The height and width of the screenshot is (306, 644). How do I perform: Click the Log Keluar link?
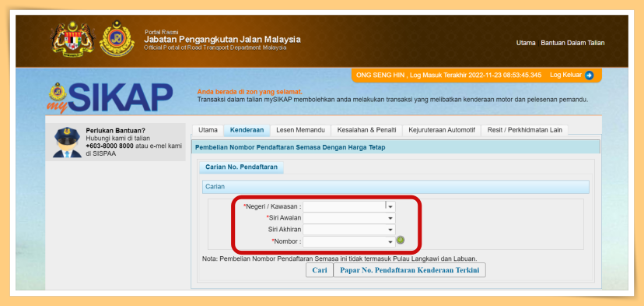click(565, 76)
